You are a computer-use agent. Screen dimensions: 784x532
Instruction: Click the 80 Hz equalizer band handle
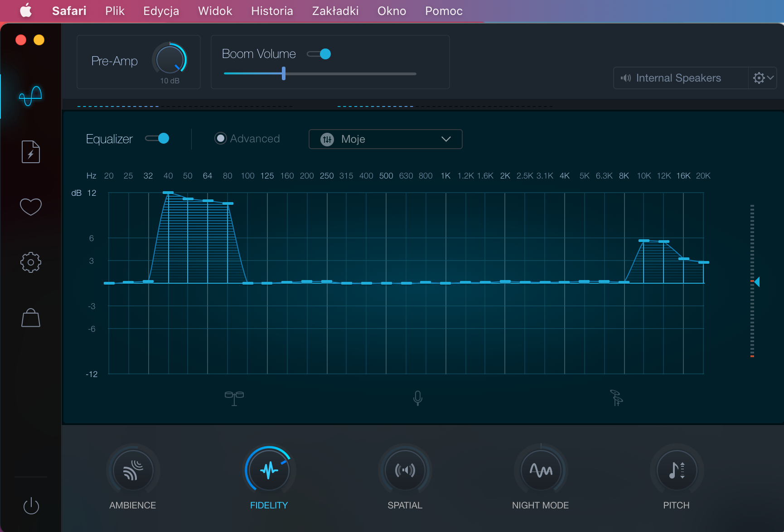pyautogui.click(x=228, y=203)
